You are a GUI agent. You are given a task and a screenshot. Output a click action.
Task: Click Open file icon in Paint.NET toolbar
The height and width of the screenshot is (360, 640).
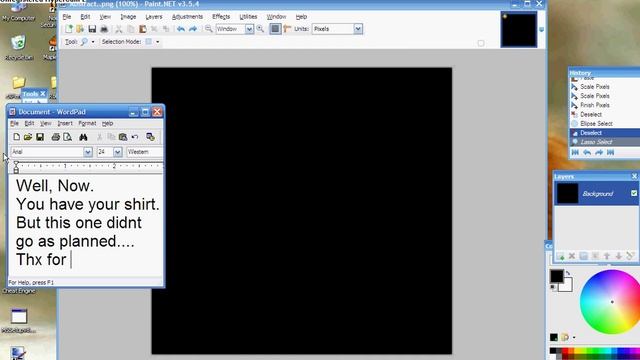[x=80, y=29]
